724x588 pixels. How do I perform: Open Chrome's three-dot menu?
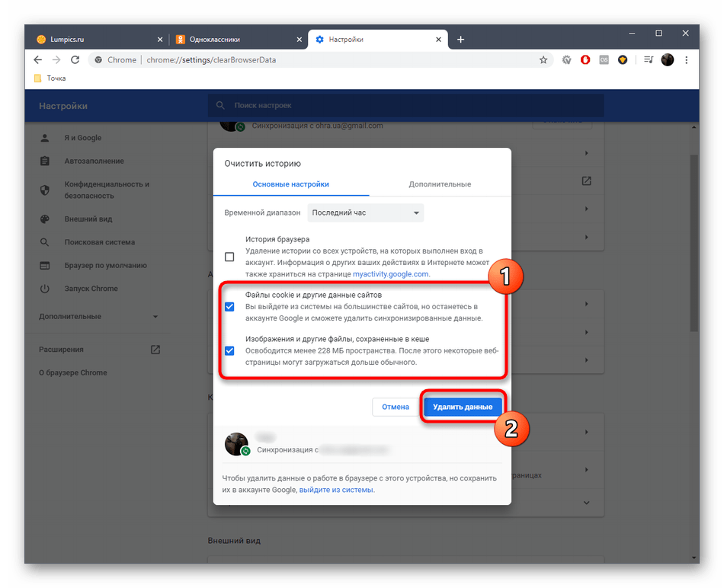click(x=686, y=60)
